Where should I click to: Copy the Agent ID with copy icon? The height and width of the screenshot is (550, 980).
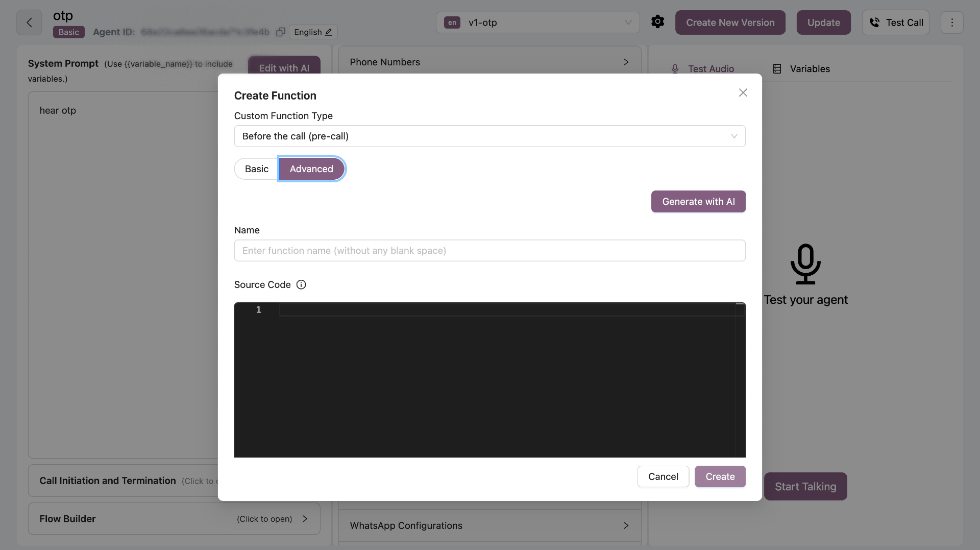click(x=280, y=32)
